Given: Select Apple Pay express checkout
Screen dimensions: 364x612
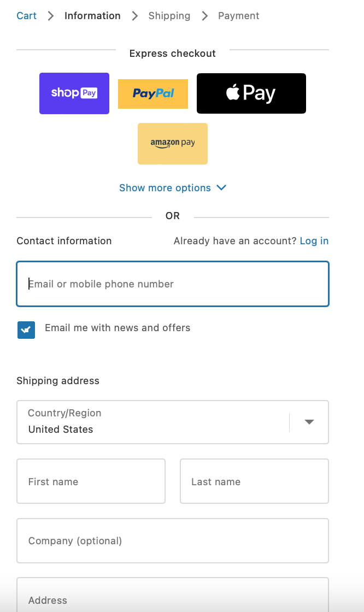Looking at the screenshot, I should [251, 93].
